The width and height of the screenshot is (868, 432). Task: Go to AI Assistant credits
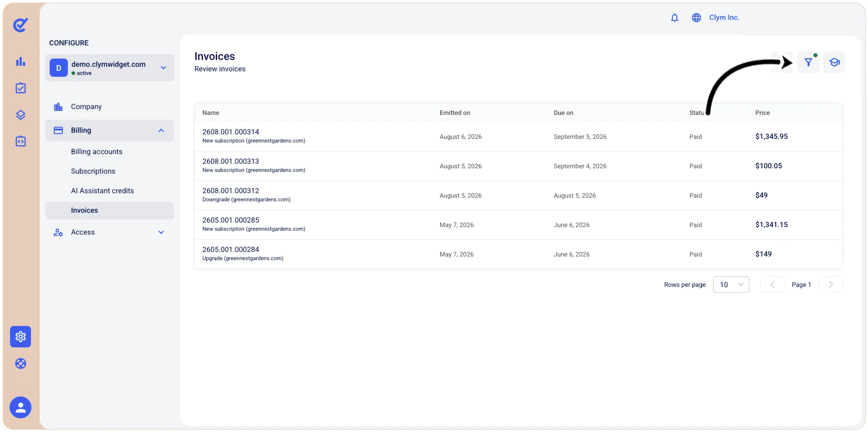102,190
